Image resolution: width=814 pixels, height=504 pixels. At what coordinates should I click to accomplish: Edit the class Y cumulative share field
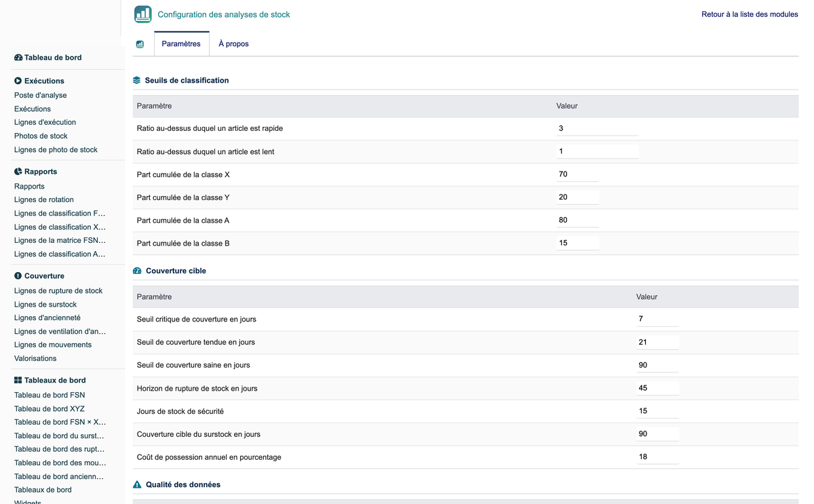coord(577,197)
